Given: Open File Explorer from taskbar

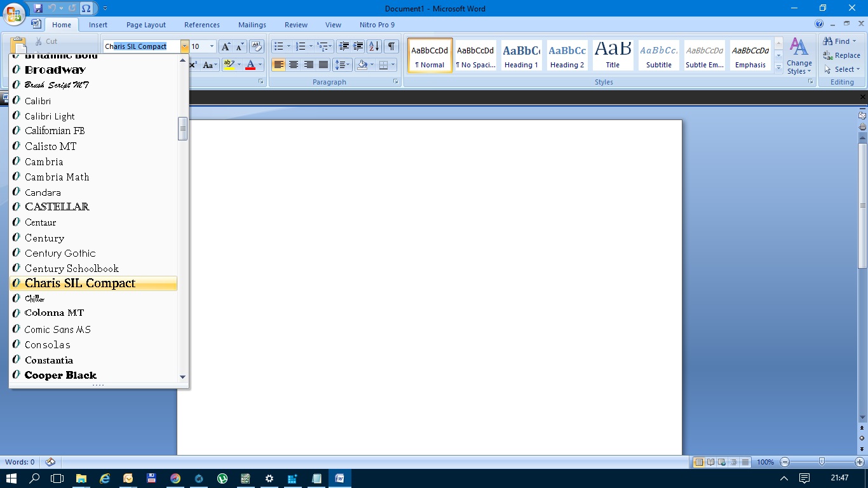Looking at the screenshot, I should (x=81, y=478).
